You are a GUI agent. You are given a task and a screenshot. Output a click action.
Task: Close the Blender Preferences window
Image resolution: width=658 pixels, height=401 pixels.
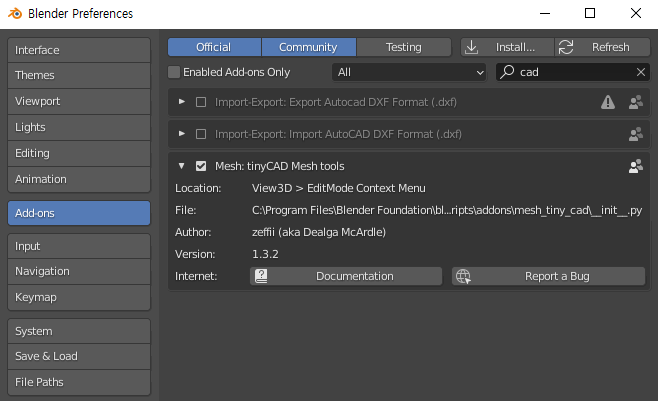pyautogui.click(x=636, y=13)
